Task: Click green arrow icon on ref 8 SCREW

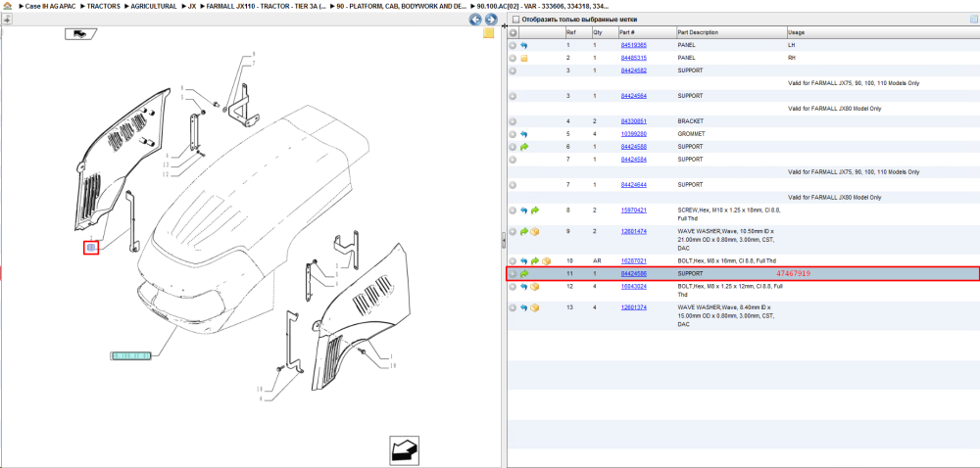Action: pyautogui.click(x=535, y=211)
